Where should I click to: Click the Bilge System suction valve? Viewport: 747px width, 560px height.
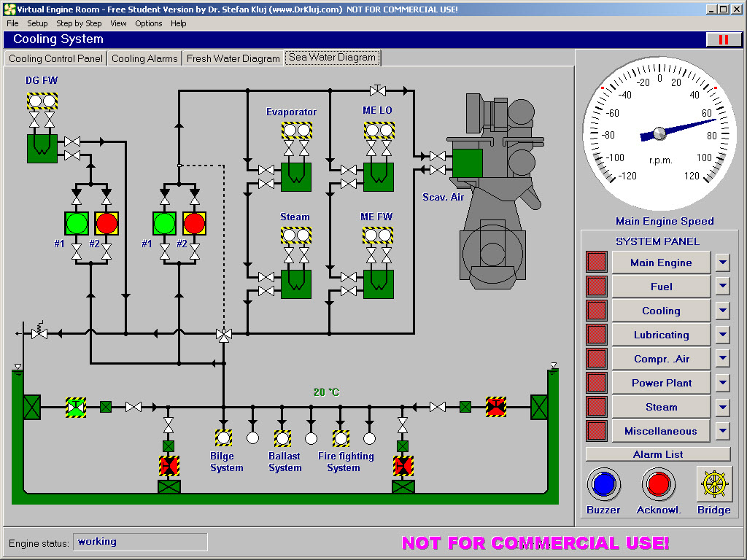223,438
